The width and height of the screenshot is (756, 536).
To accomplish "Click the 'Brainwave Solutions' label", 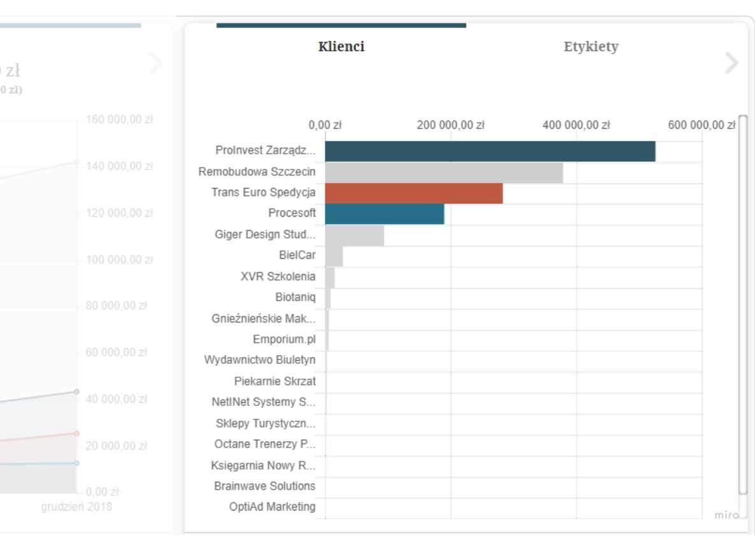I will [x=264, y=486].
